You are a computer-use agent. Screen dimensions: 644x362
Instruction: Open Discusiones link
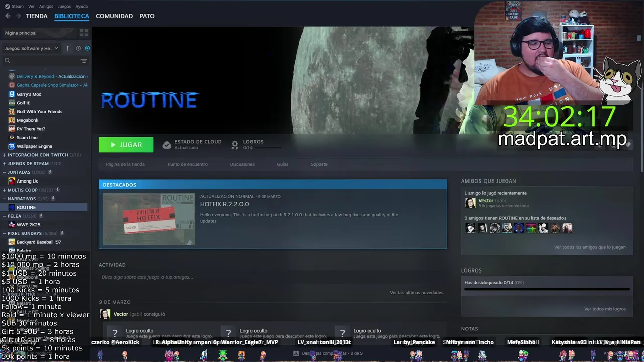[243, 164]
